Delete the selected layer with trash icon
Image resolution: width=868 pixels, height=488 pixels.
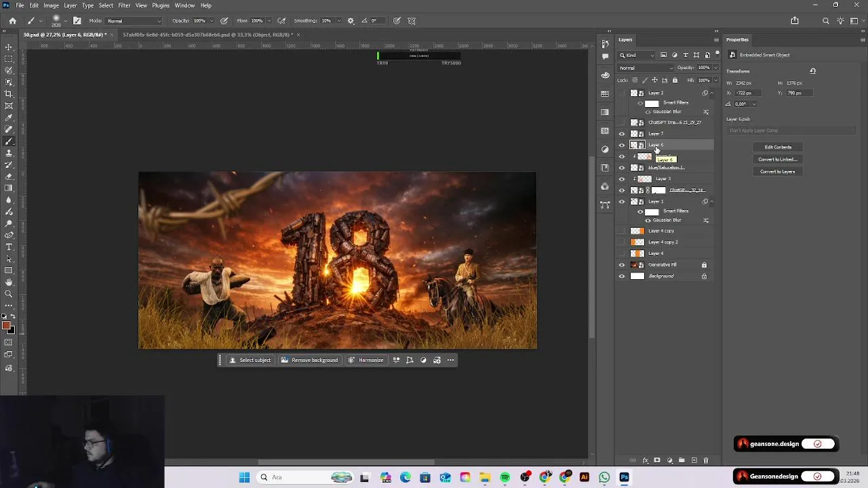[705, 460]
